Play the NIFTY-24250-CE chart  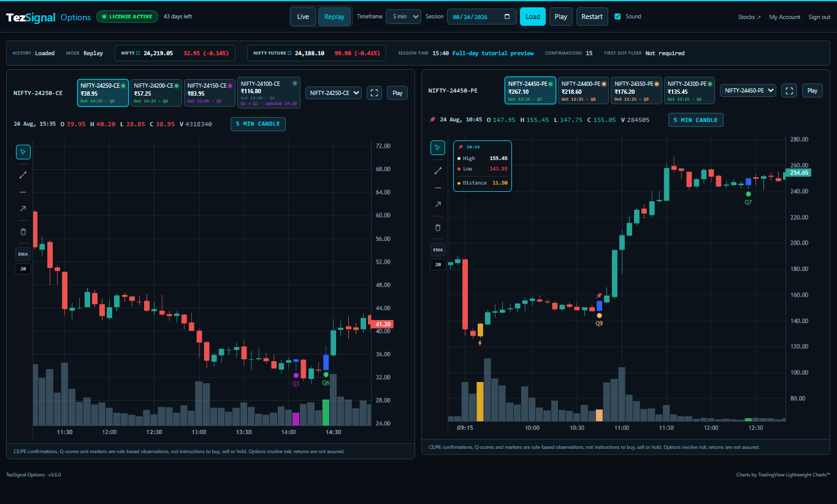pyautogui.click(x=397, y=93)
